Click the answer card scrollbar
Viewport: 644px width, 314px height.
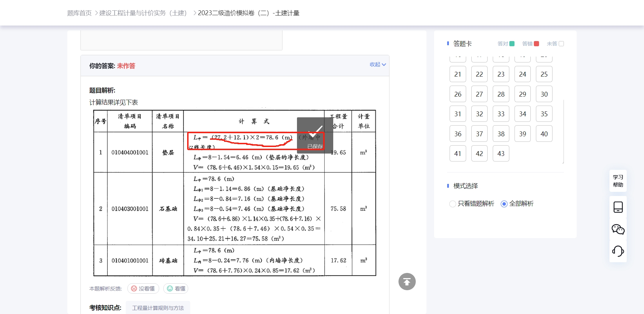(564, 131)
